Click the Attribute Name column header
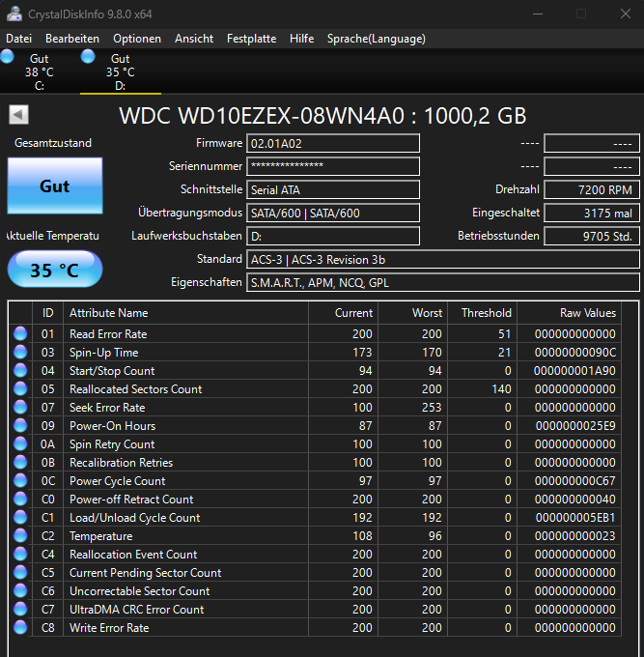Image resolution: width=644 pixels, height=657 pixels. [185, 313]
